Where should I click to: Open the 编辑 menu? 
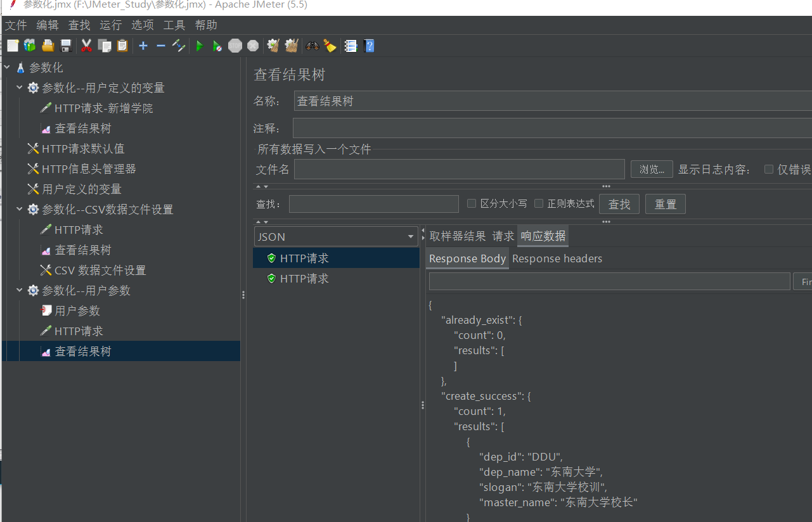(x=48, y=25)
